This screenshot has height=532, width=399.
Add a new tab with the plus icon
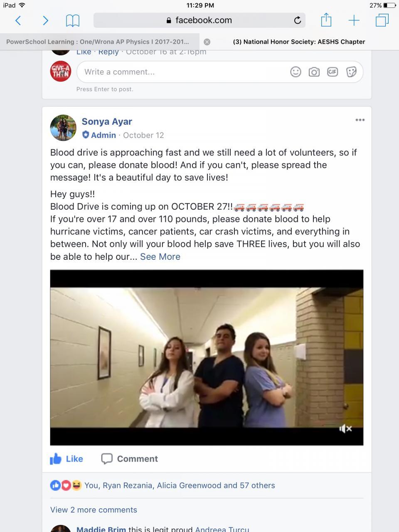(354, 20)
